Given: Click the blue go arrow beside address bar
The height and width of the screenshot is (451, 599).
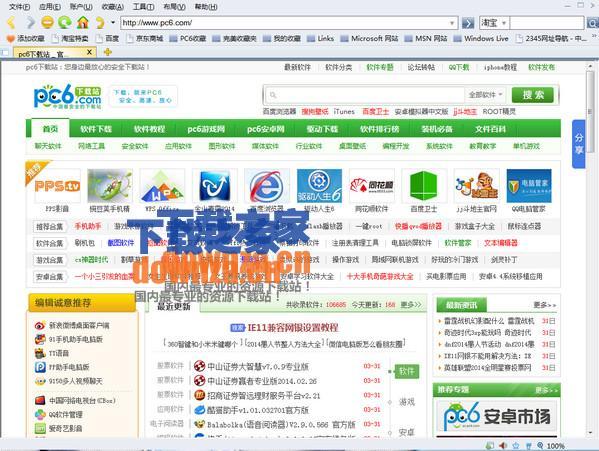Looking at the screenshot, I should pos(468,23).
